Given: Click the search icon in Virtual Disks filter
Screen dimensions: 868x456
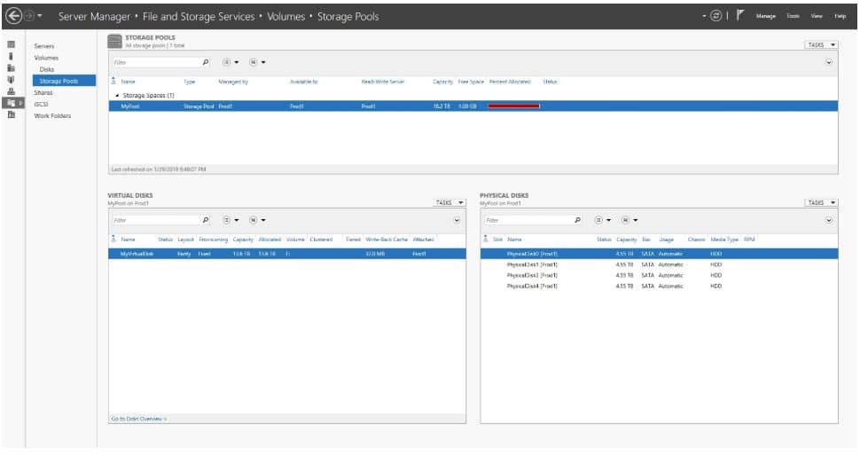Looking at the screenshot, I should pos(206,220).
